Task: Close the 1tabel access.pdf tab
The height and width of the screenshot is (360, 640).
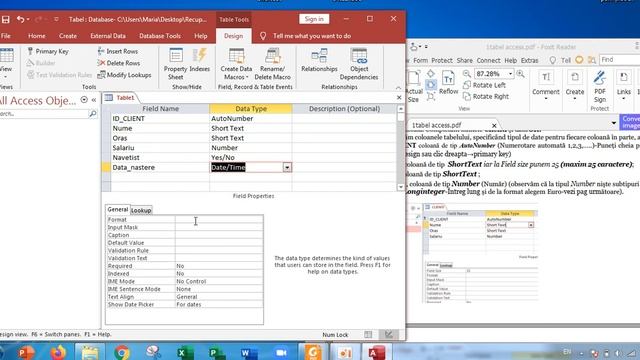Action: [494, 125]
